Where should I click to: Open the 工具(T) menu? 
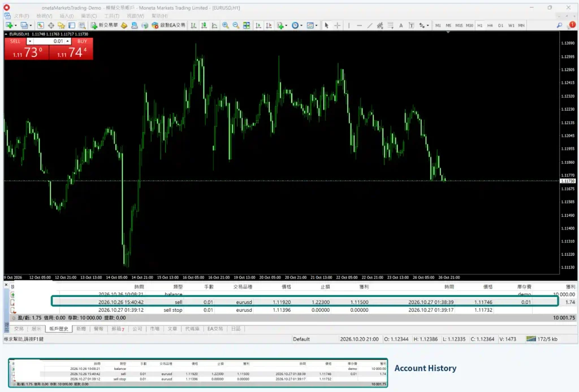(111, 16)
